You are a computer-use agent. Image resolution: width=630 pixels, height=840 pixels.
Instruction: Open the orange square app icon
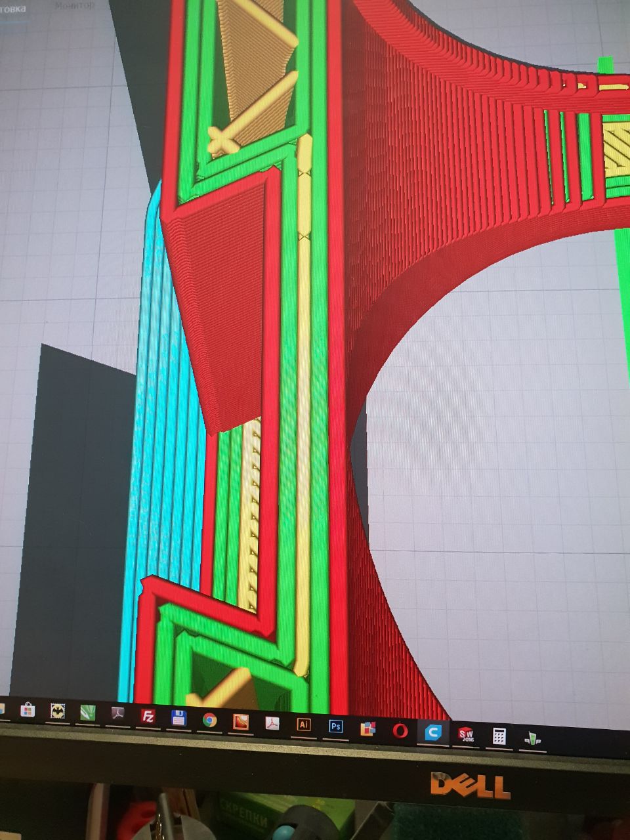241,722
